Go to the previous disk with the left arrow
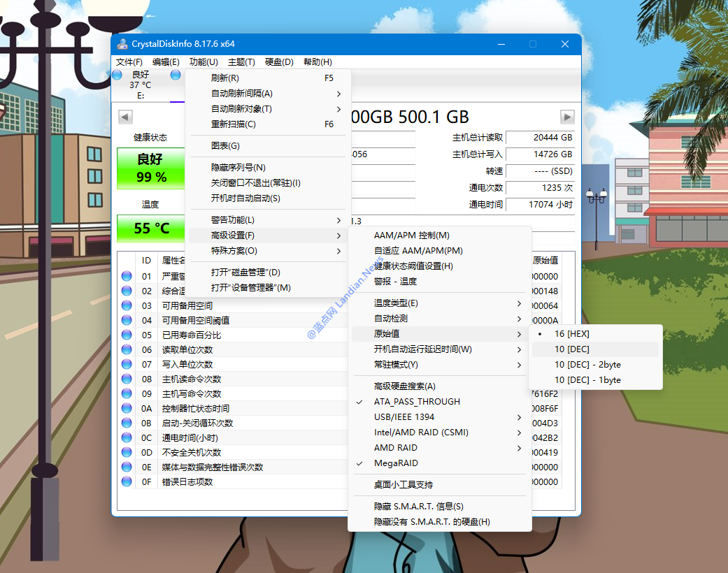Image resolution: width=728 pixels, height=573 pixels. [125, 117]
